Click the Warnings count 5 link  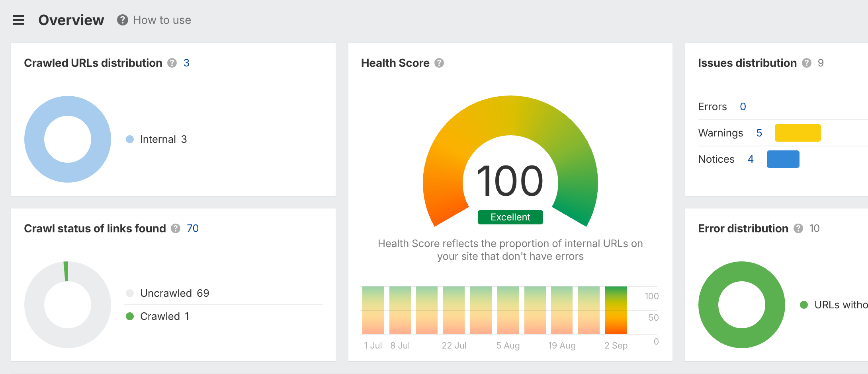pos(760,132)
